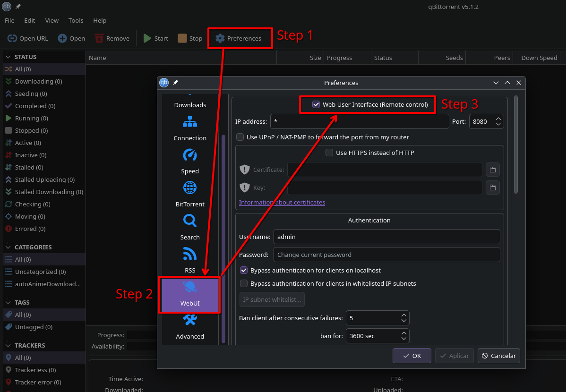Select the Advanced preferences category
The width and height of the screenshot is (566, 392).
tap(190, 327)
